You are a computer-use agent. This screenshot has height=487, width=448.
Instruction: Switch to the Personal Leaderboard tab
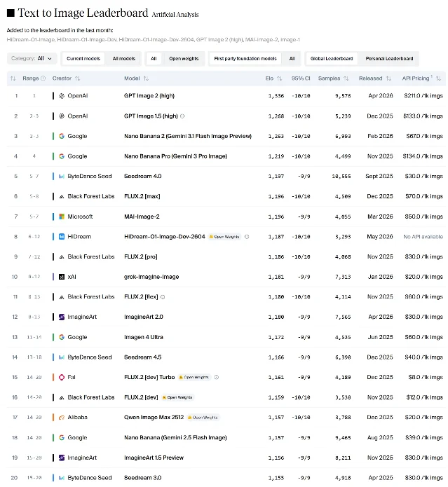[389, 59]
